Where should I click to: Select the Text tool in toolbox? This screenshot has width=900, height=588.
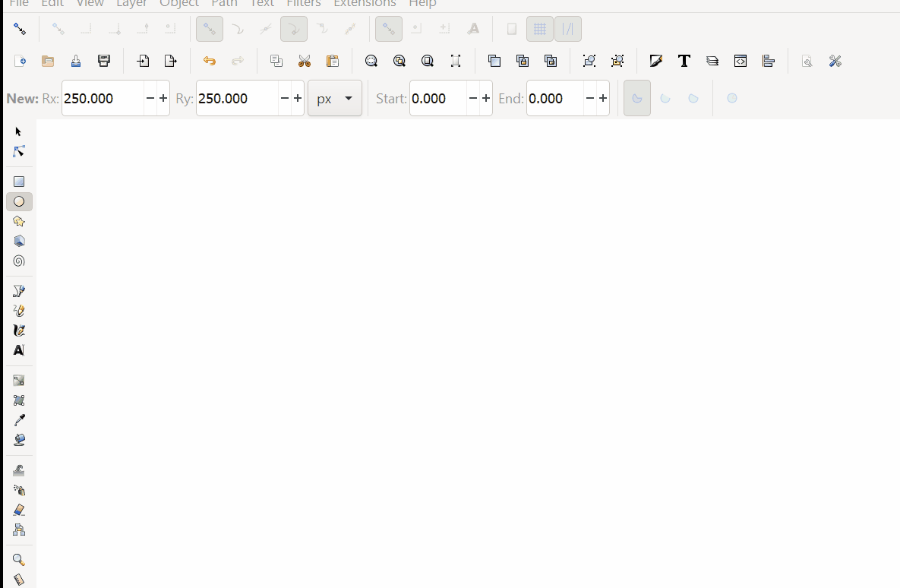pos(19,350)
